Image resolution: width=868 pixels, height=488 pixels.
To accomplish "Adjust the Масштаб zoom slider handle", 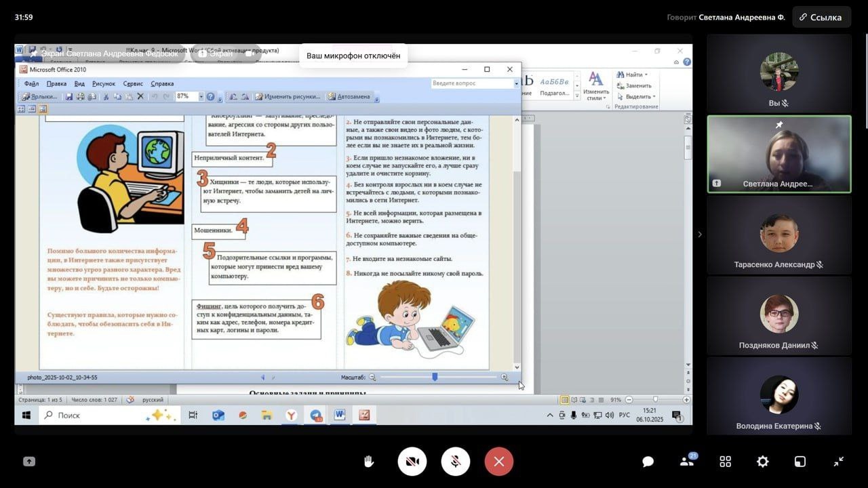I will tap(435, 377).
